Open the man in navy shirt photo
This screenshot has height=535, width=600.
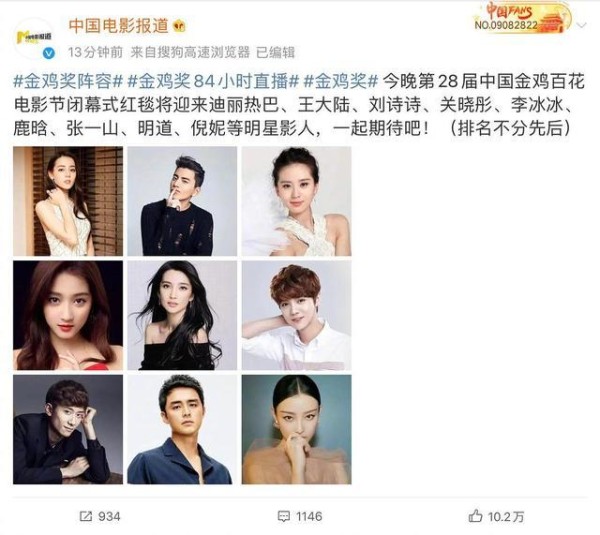pyautogui.click(x=182, y=429)
